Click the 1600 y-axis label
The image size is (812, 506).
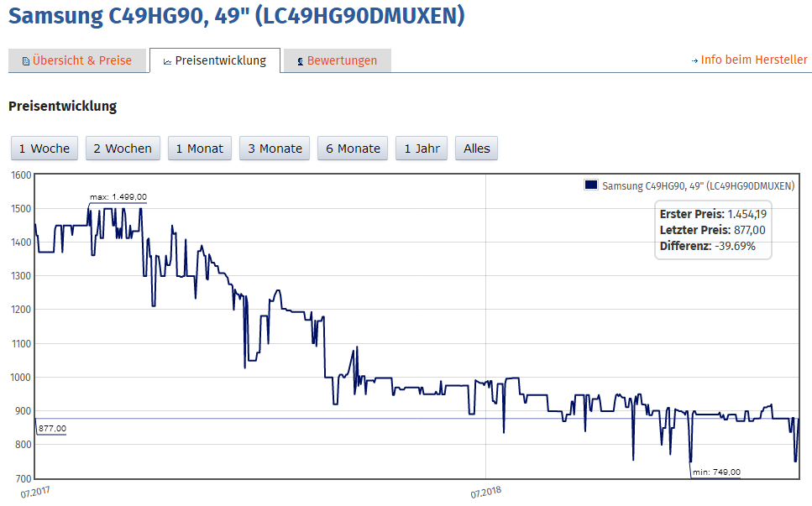point(21,175)
